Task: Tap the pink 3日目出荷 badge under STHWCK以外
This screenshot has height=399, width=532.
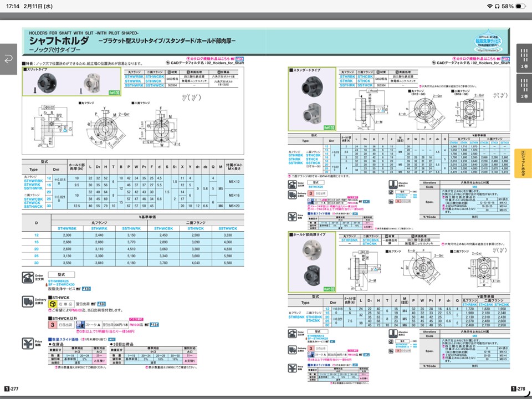Action: tap(52, 325)
